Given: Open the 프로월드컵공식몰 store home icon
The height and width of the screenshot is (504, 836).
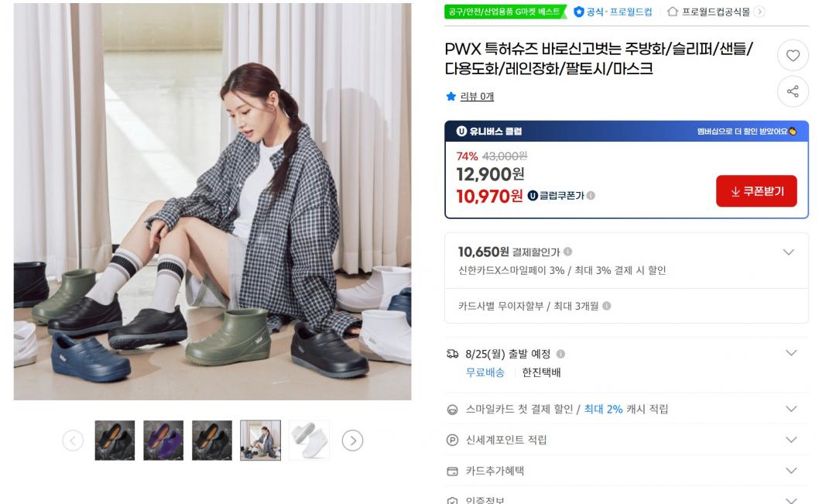Looking at the screenshot, I should click(x=673, y=12).
